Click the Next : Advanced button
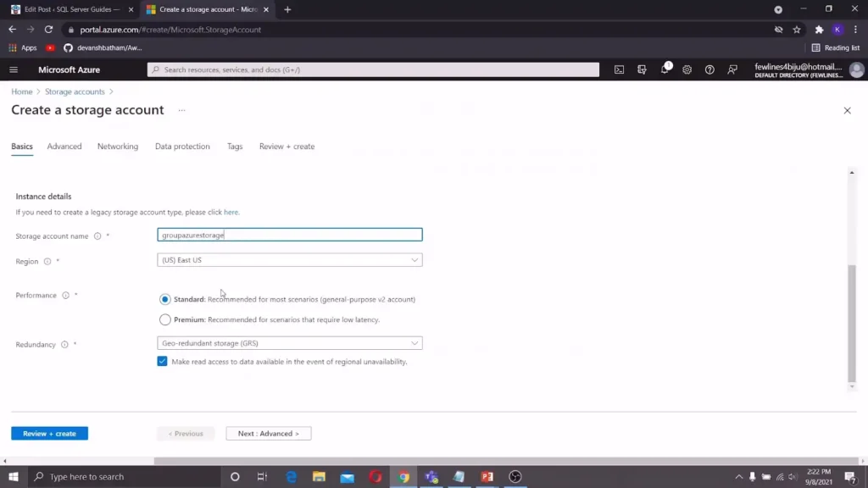This screenshot has height=488, width=868. (269, 433)
